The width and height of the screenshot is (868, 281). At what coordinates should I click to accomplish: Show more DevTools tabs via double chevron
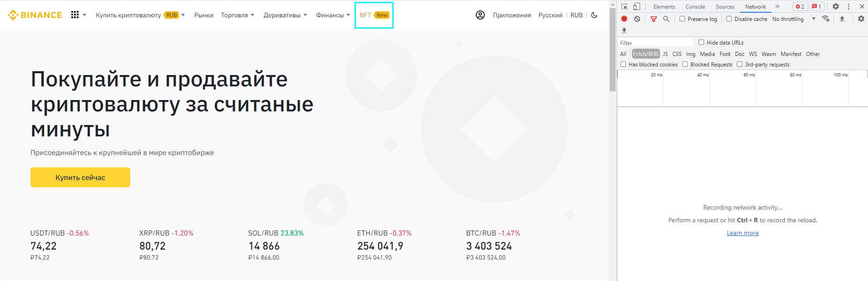click(x=777, y=6)
